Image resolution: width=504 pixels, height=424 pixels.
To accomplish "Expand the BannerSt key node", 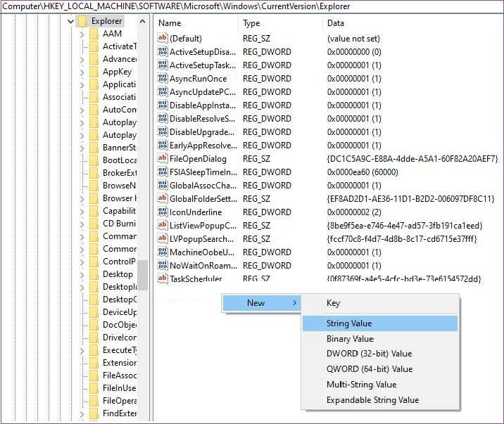I will tap(82, 148).
